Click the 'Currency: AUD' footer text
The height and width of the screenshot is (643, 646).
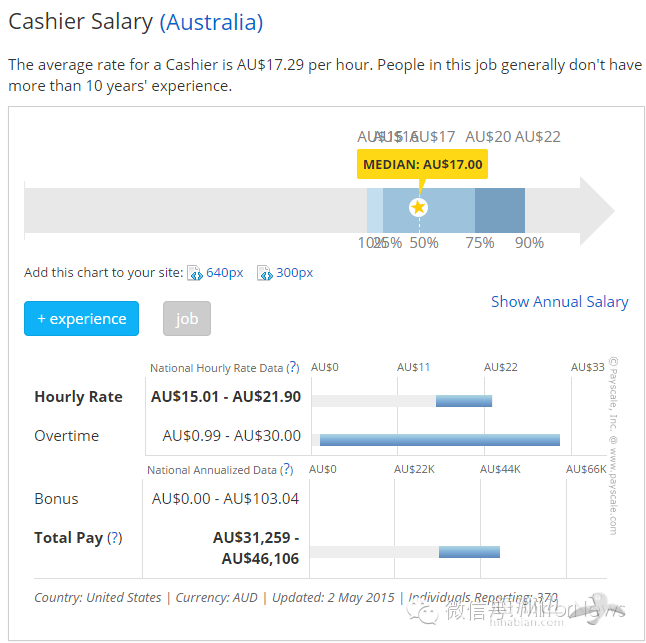[216, 597]
